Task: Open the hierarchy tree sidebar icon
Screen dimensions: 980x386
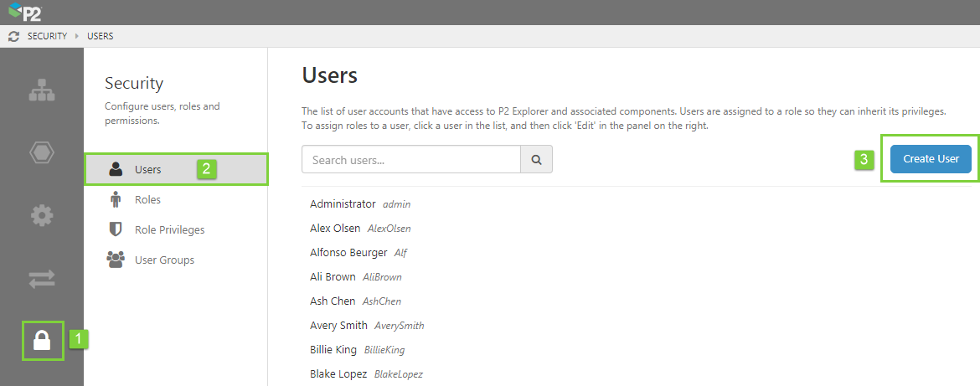Action: pyautogui.click(x=42, y=91)
